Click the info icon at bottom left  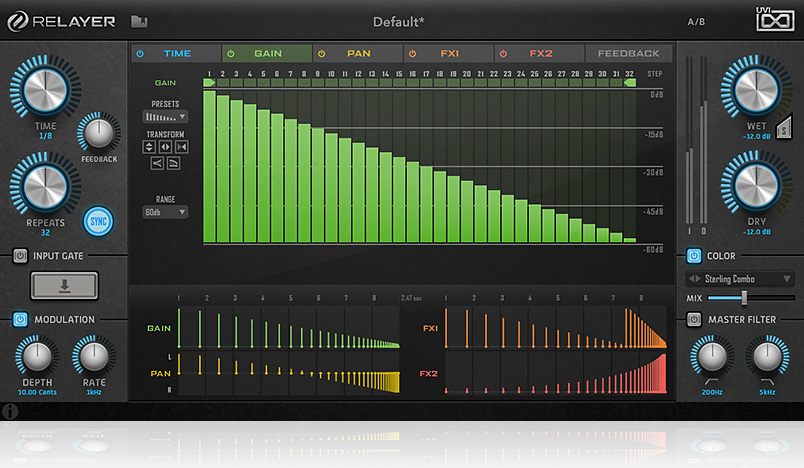(10, 411)
